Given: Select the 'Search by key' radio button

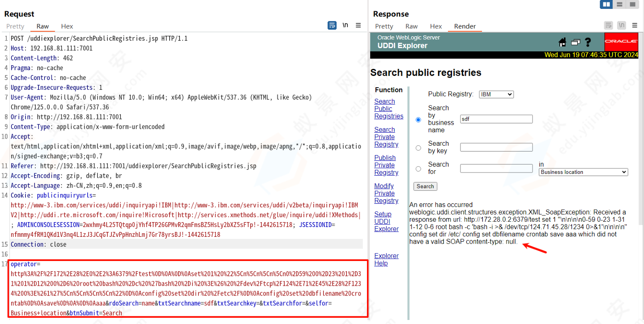Looking at the screenshot, I should point(418,148).
